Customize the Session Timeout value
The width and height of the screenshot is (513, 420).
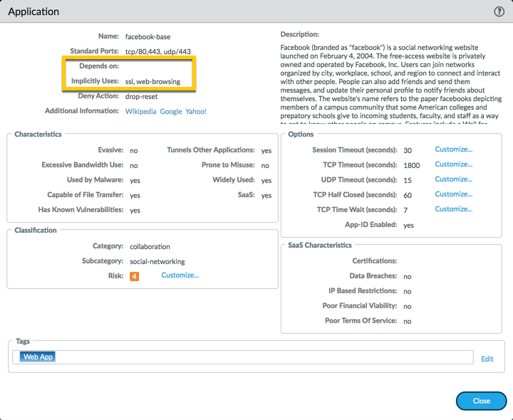(x=453, y=149)
